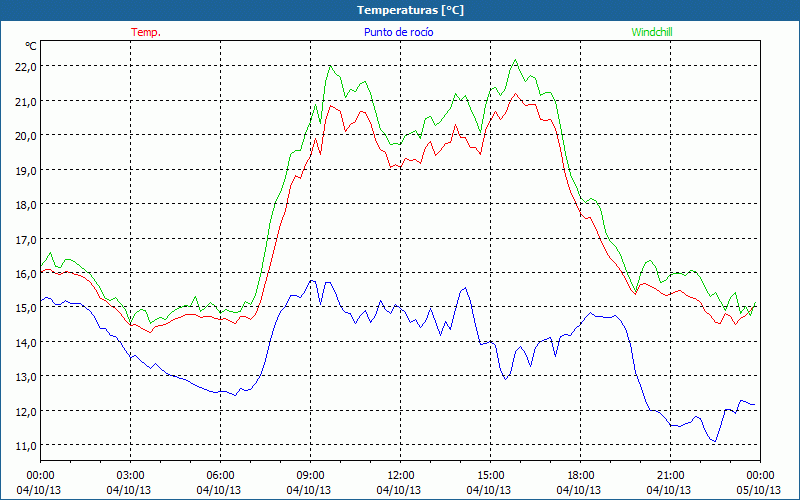Click the 05/10/13 date label
Viewport: 800px width, 500px height.
click(x=759, y=490)
